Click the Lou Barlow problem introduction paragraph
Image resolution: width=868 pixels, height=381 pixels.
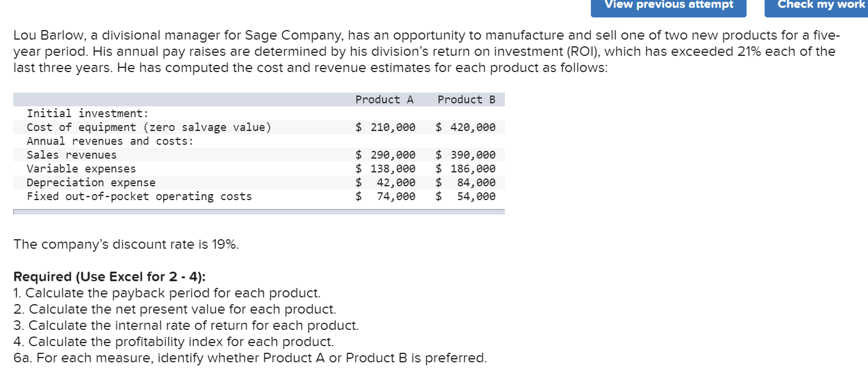pos(426,51)
